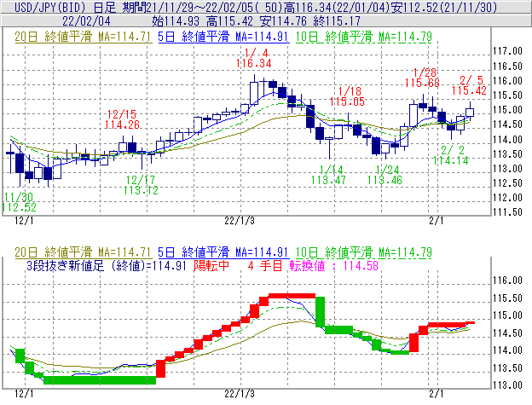Click the 12/15 peak label 114.26
The image size is (532, 405).
[121, 124]
